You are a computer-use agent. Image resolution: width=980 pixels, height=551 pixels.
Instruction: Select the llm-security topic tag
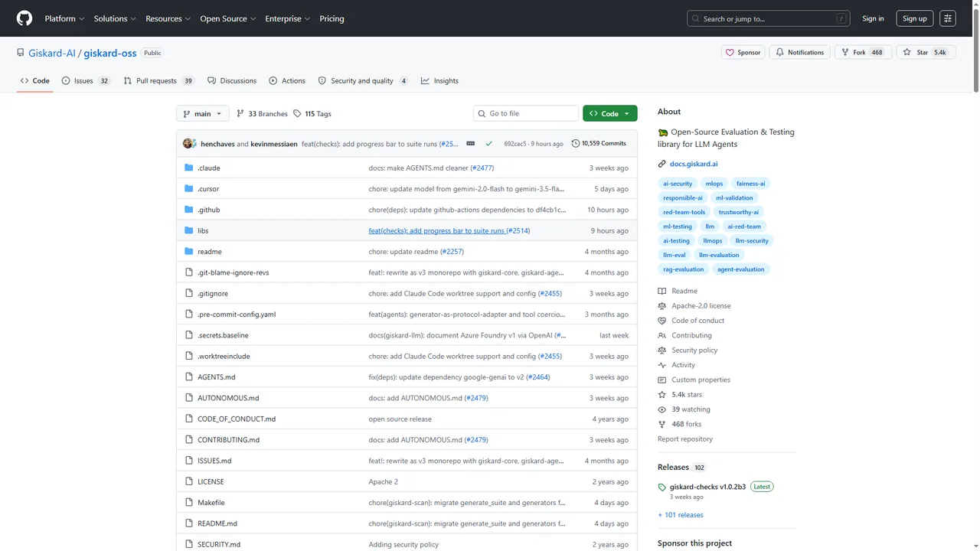point(752,240)
